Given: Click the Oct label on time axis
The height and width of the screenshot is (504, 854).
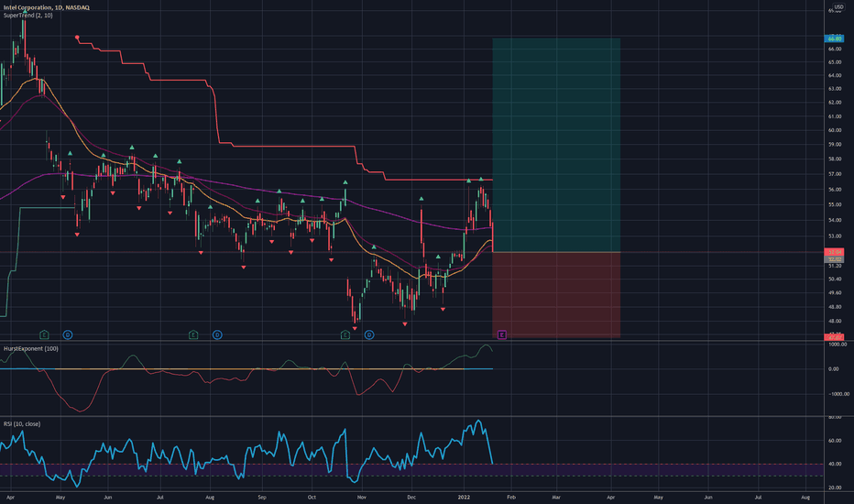Looking at the screenshot, I should [312, 497].
